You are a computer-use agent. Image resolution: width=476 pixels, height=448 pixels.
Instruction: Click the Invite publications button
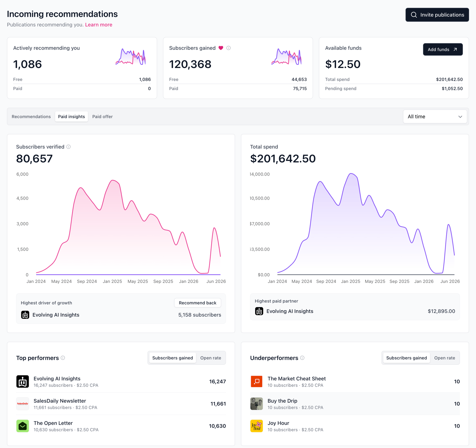pos(437,15)
